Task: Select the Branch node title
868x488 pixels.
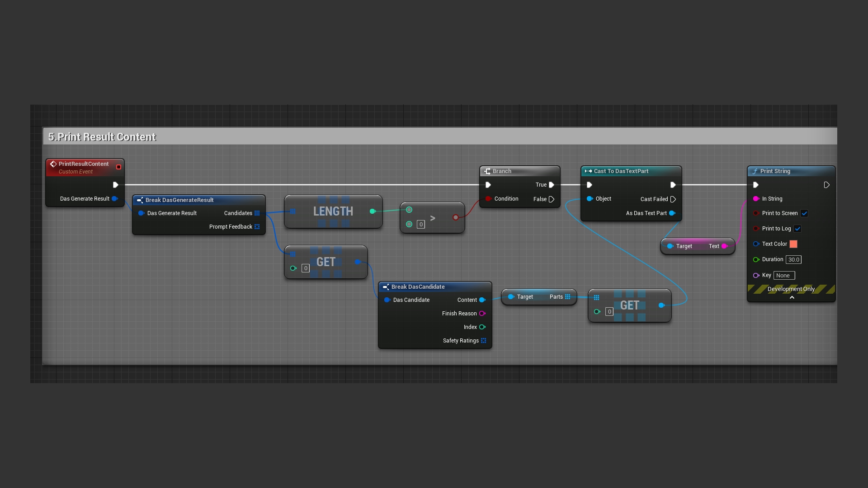Action: (x=502, y=171)
